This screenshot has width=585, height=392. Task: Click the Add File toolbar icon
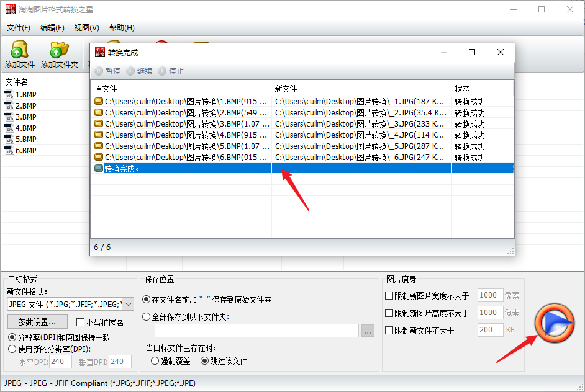point(20,50)
